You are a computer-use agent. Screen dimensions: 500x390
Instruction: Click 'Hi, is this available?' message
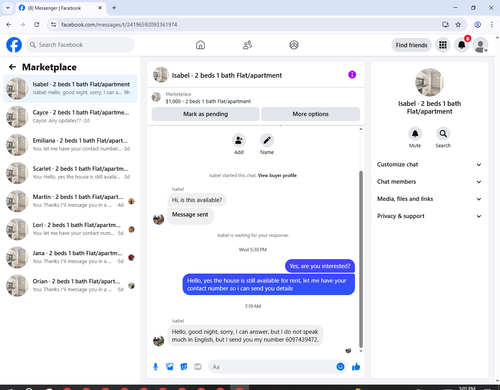[x=197, y=200]
